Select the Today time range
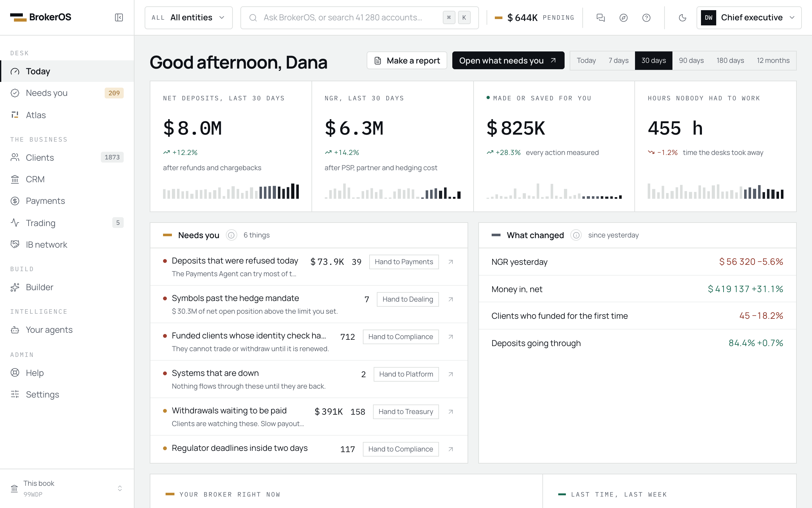This screenshot has width=812, height=508. click(x=586, y=60)
